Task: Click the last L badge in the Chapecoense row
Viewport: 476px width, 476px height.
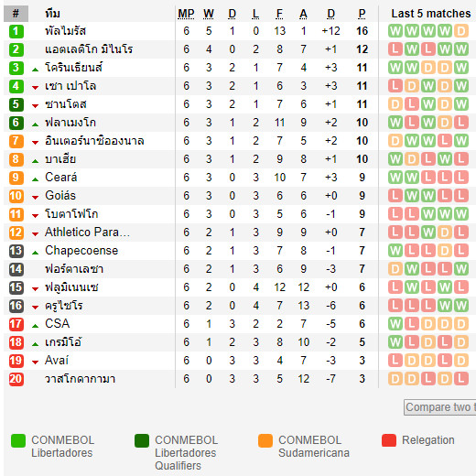Action: click(461, 251)
